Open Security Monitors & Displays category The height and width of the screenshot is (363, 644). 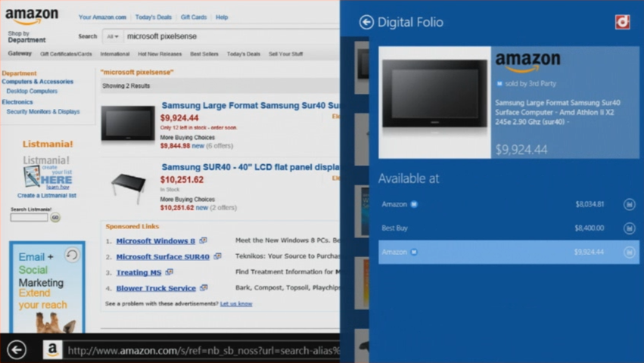tap(43, 112)
